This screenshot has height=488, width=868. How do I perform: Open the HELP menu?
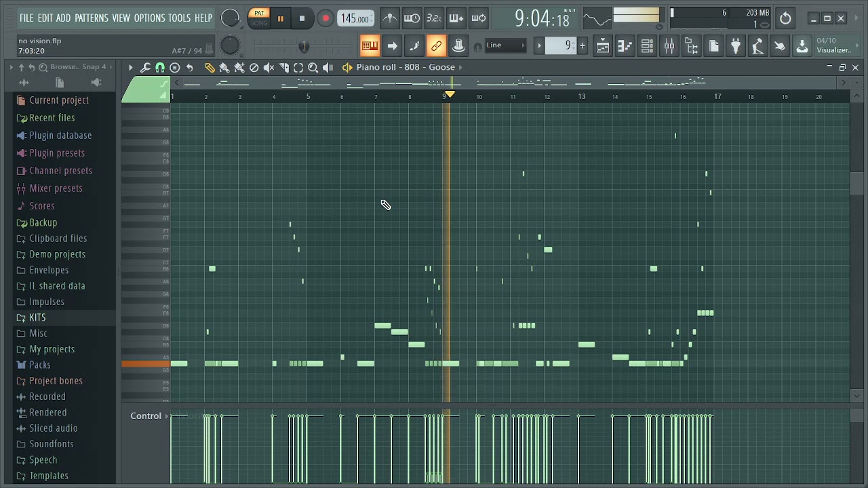coord(203,18)
